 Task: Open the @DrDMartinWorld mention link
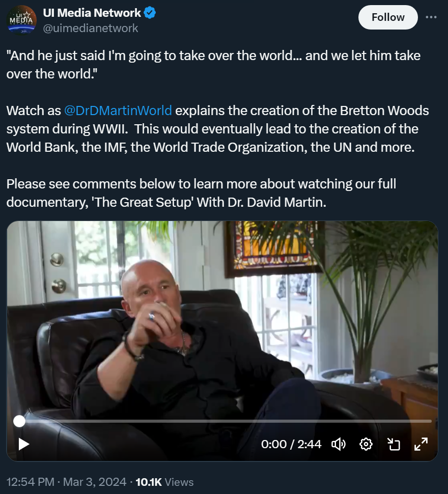(x=118, y=111)
